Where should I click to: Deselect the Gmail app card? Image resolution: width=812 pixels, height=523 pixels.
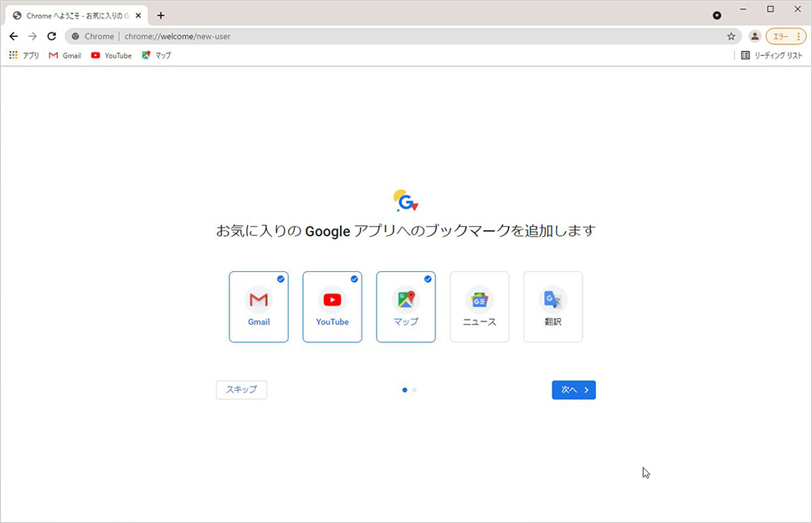[x=259, y=307]
